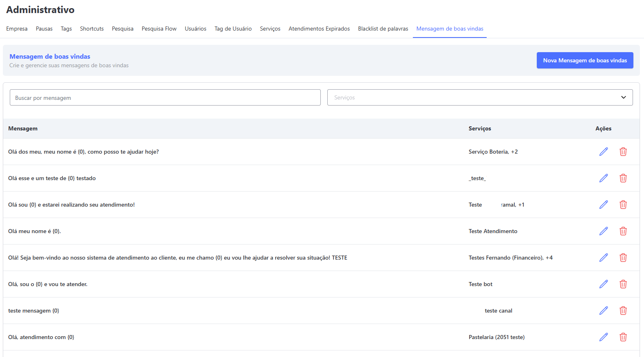Delete the 'Olá, atendimento com {0}' message
The height and width of the screenshot is (357, 644).
(x=623, y=337)
